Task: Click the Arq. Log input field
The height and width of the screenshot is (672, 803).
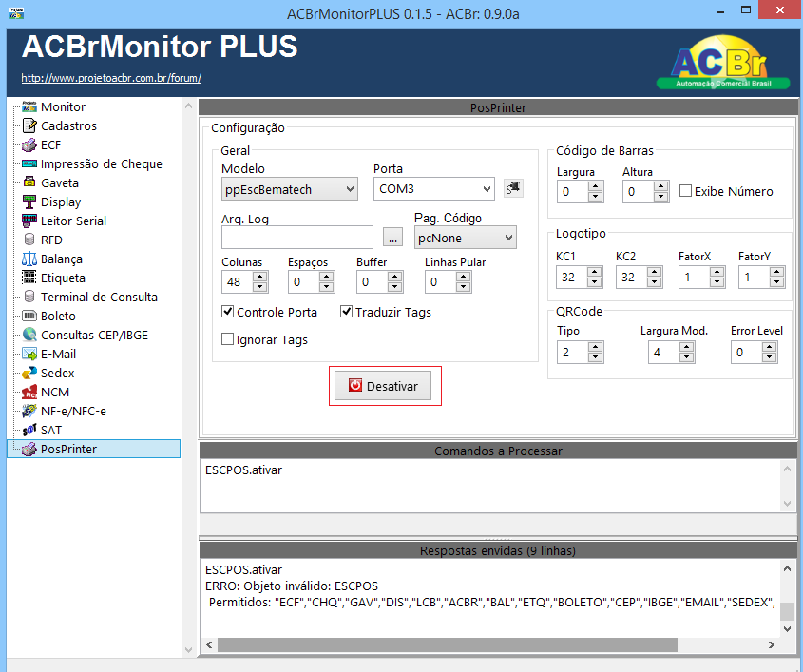Action: pyautogui.click(x=297, y=238)
